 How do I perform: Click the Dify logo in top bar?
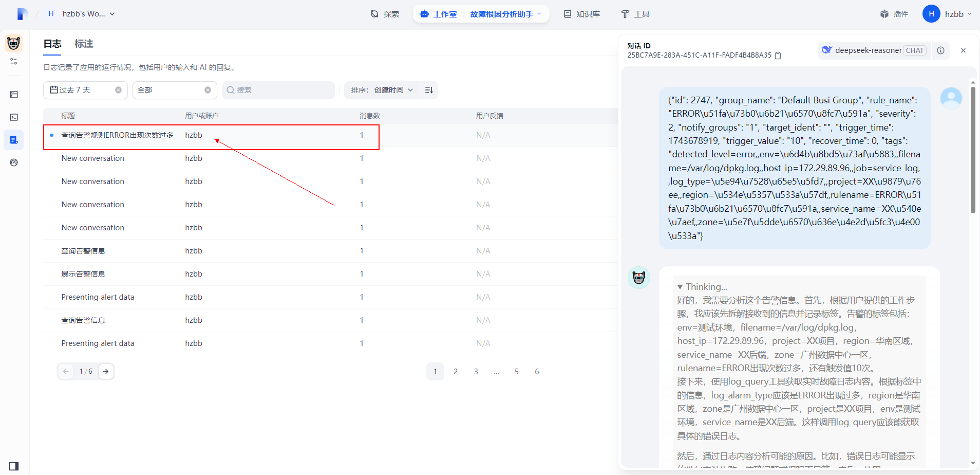22,14
